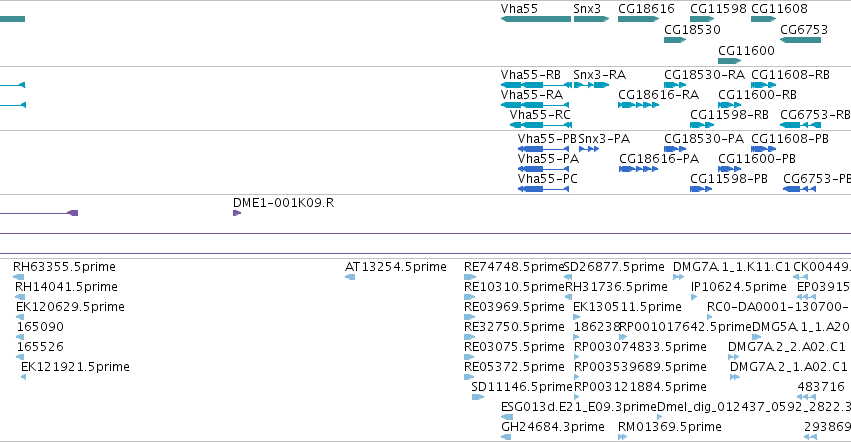The width and height of the screenshot is (851, 442).
Task: Click the CG6753-RB transcript label
Action: point(815,115)
